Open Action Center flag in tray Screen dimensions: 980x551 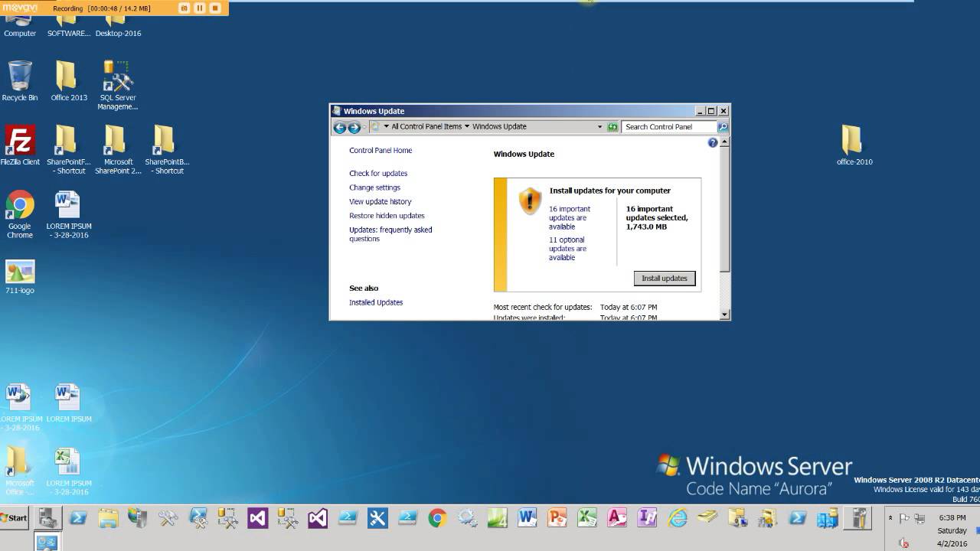click(904, 518)
